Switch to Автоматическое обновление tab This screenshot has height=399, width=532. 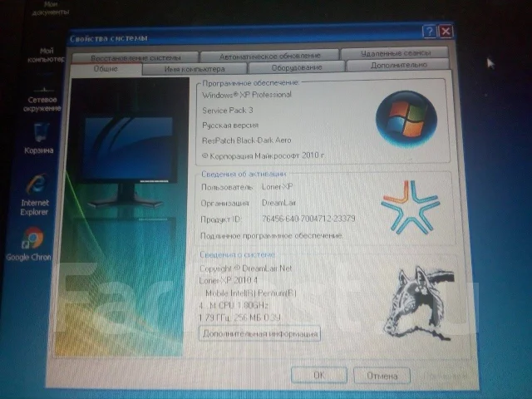click(x=269, y=56)
